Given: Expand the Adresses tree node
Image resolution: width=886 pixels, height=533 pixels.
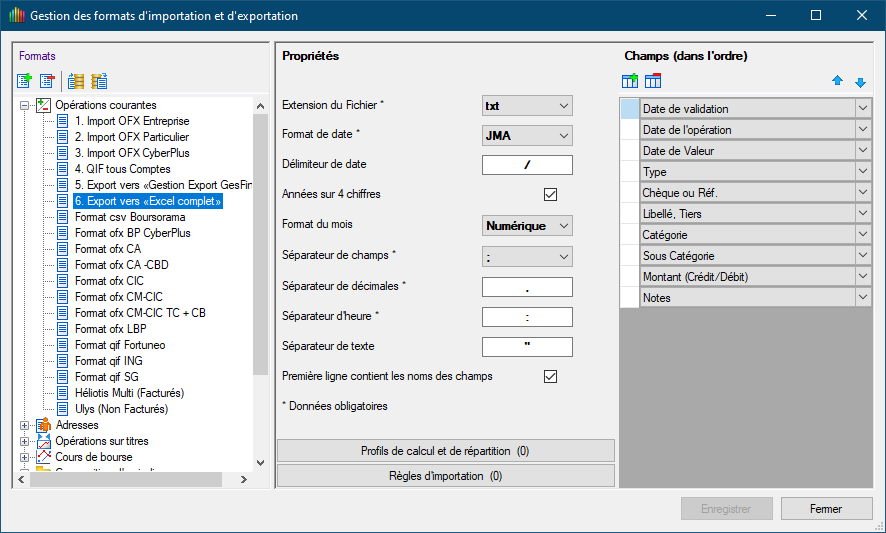Looking at the screenshot, I should tap(25, 425).
